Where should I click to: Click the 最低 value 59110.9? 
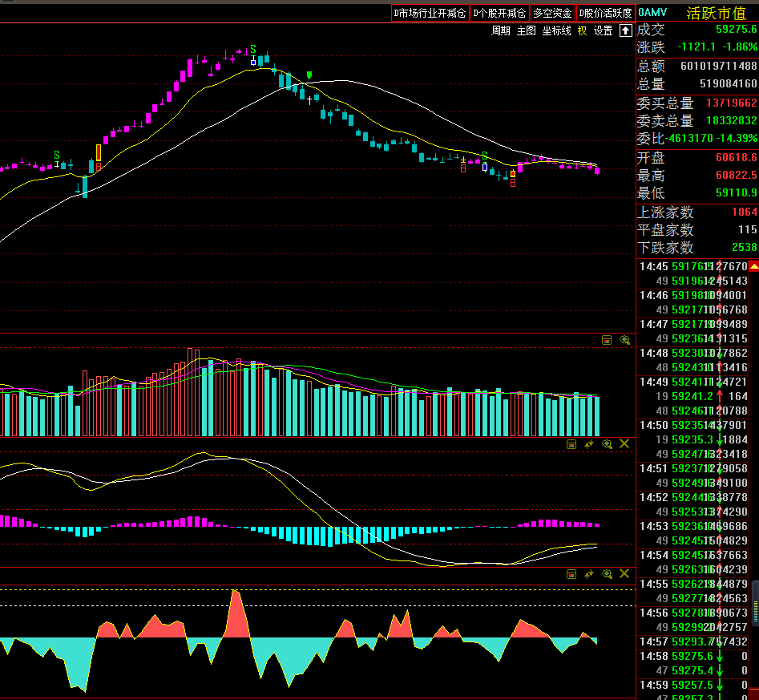(x=736, y=192)
